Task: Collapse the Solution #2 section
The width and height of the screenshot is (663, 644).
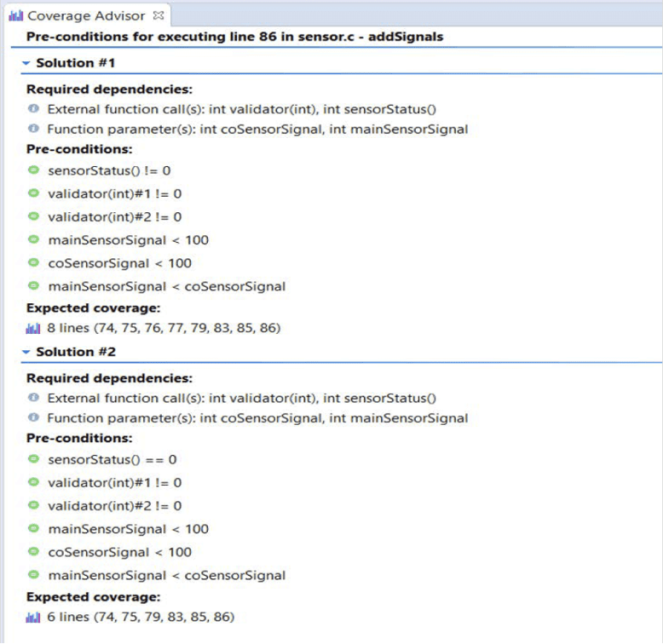Action: point(26,352)
